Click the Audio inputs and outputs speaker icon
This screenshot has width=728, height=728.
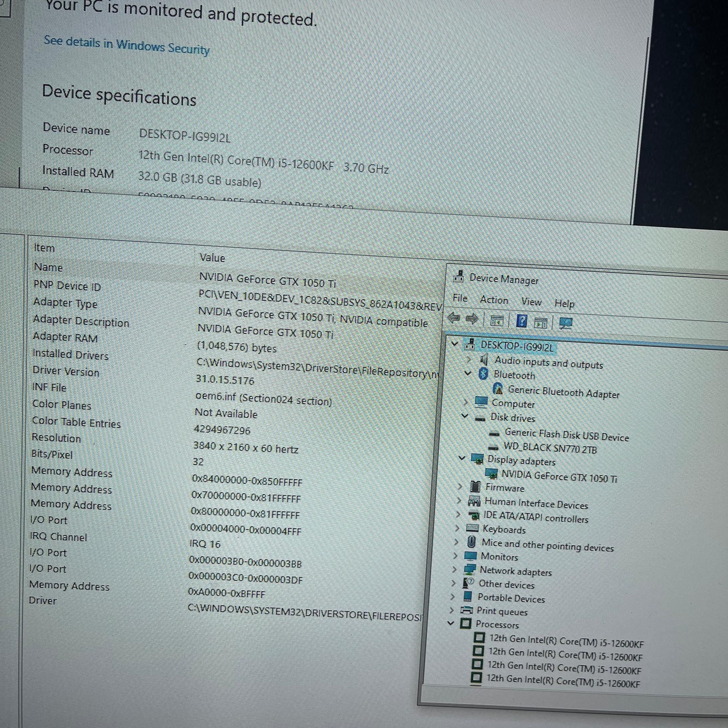pyautogui.click(x=484, y=359)
